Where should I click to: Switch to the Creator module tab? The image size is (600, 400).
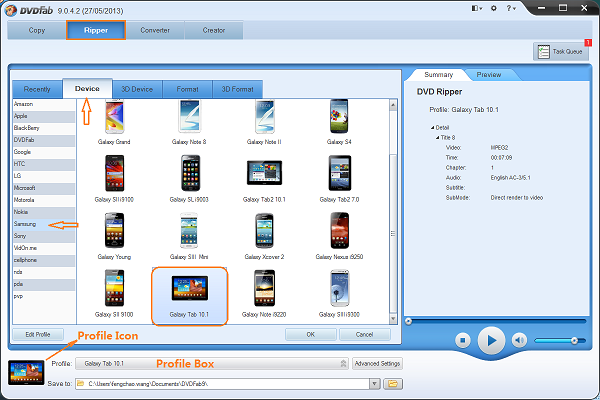pos(214,30)
